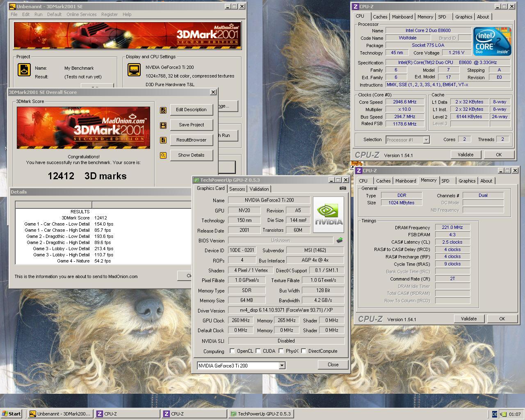Click the CPU-Z Z icon in CPU window title bar
The height and width of the screenshot is (420, 525).
tap(355, 7)
